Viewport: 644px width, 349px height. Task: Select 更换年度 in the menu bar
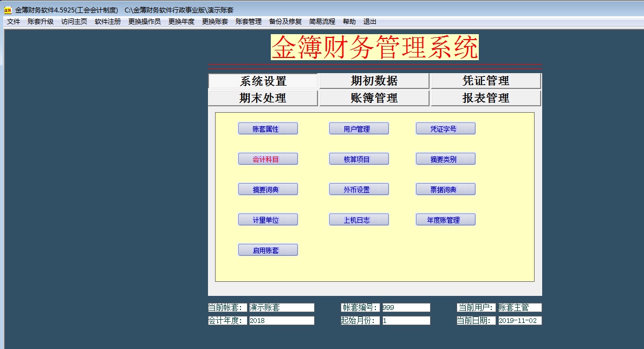click(x=181, y=22)
